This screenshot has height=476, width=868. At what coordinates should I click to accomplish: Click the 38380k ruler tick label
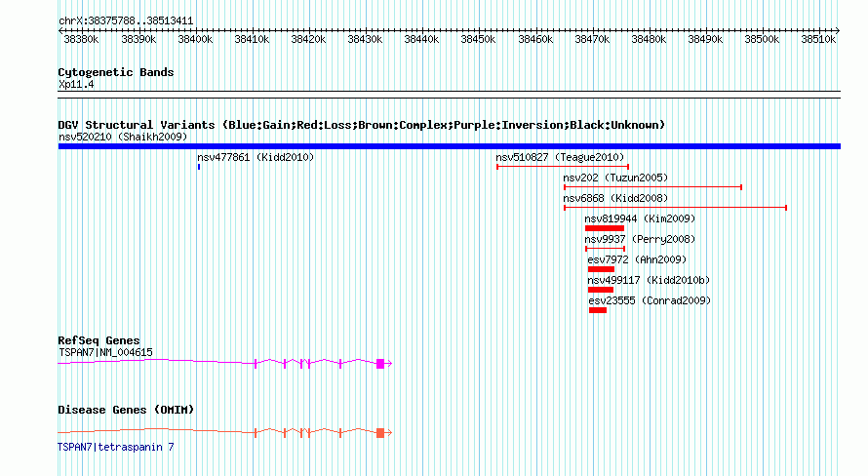pyautogui.click(x=81, y=39)
